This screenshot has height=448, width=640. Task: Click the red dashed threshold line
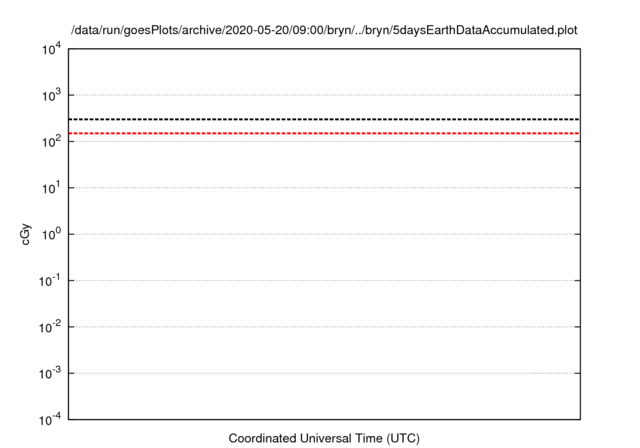pyautogui.click(x=324, y=133)
